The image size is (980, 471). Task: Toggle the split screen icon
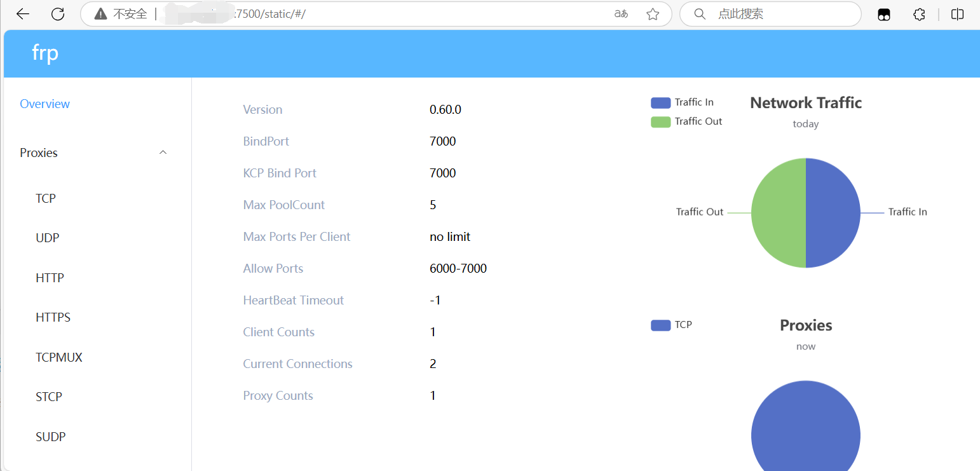(x=958, y=14)
